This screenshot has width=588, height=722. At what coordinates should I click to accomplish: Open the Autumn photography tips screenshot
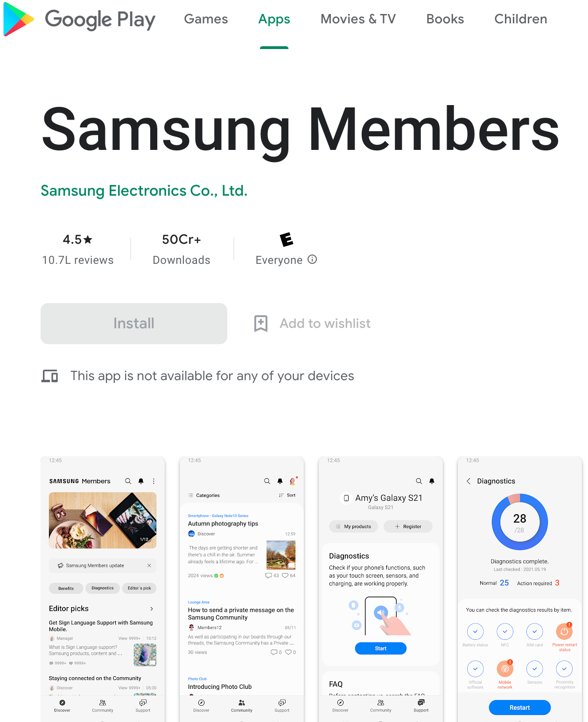pyautogui.click(x=242, y=589)
